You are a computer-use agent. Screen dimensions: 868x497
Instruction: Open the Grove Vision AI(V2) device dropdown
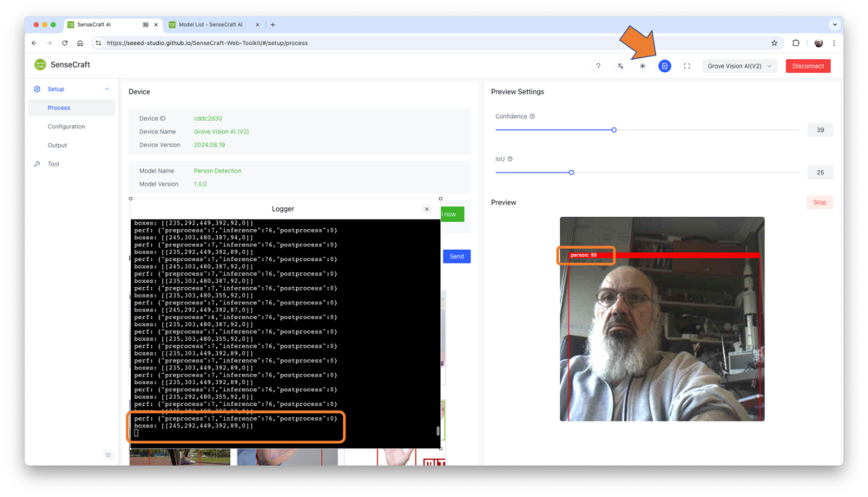739,66
